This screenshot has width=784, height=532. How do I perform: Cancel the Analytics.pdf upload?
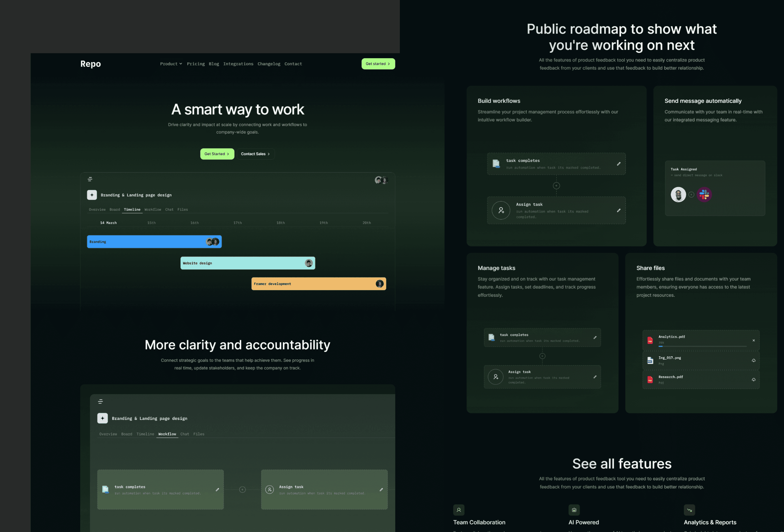coord(754,340)
